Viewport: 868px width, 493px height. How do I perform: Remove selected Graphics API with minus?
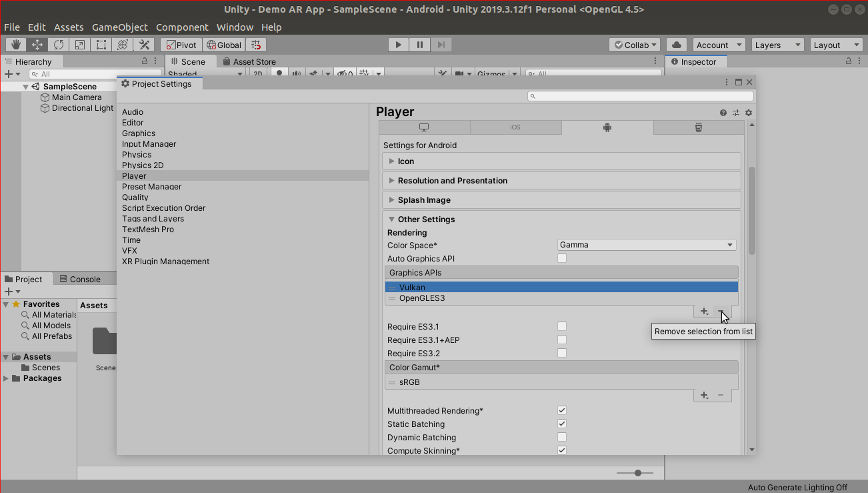coord(721,312)
